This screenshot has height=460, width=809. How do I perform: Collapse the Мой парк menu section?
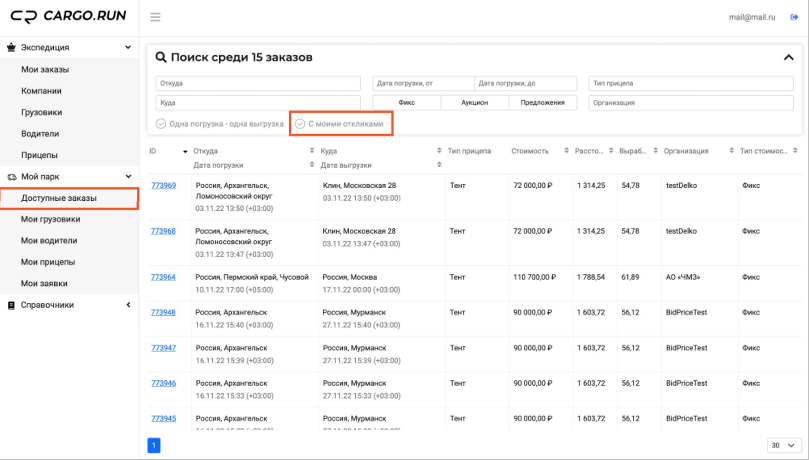pos(128,176)
